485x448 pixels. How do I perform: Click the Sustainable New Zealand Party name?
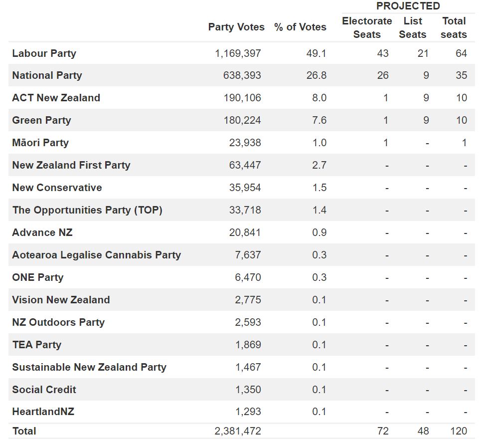click(x=89, y=367)
